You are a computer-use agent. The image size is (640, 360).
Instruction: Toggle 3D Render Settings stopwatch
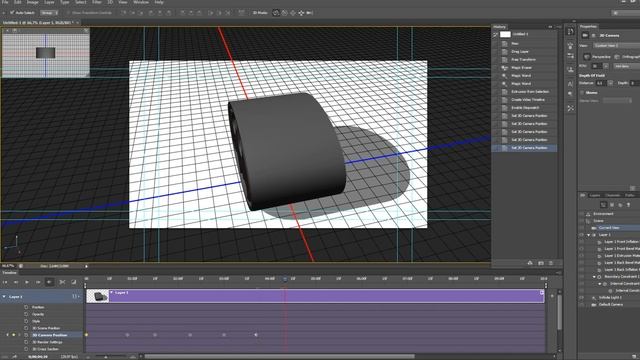coord(26,342)
